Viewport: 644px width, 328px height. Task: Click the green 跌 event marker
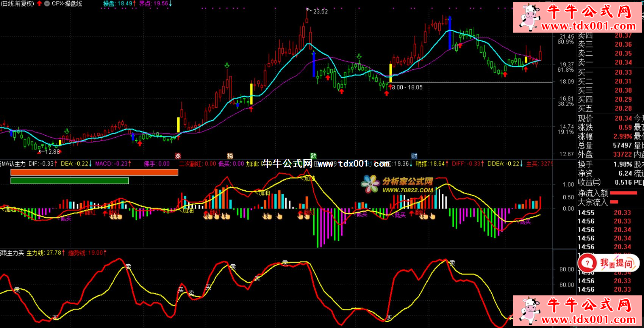point(313,156)
